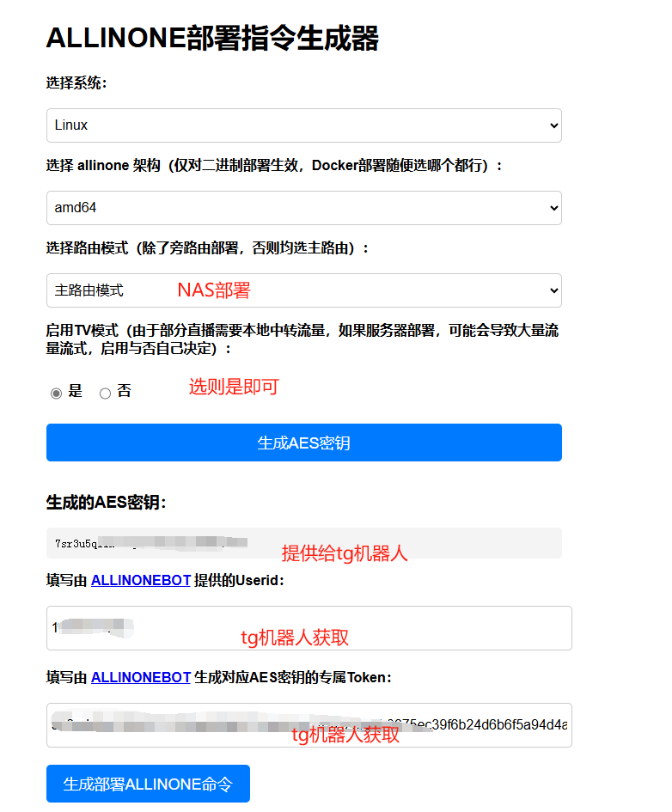Click the 选择系统 label text
Image resolution: width=672 pixels, height=812 pixels.
(76, 82)
